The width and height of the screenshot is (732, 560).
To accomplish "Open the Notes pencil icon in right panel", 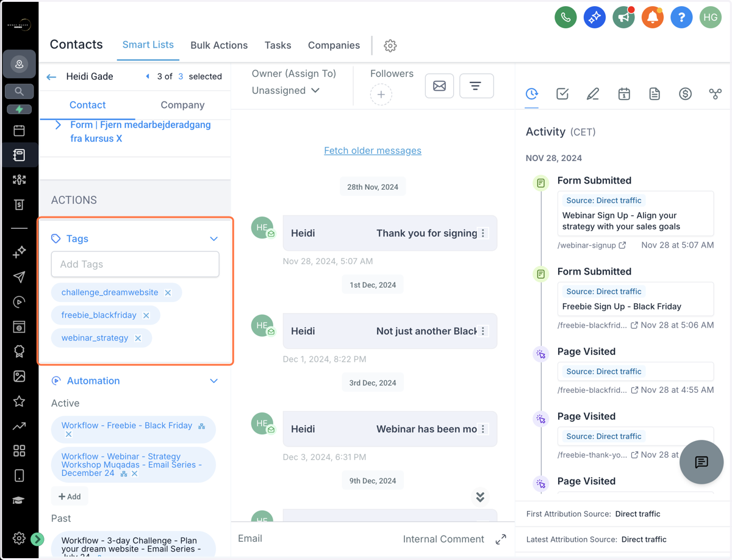I will (x=593, y=94).
